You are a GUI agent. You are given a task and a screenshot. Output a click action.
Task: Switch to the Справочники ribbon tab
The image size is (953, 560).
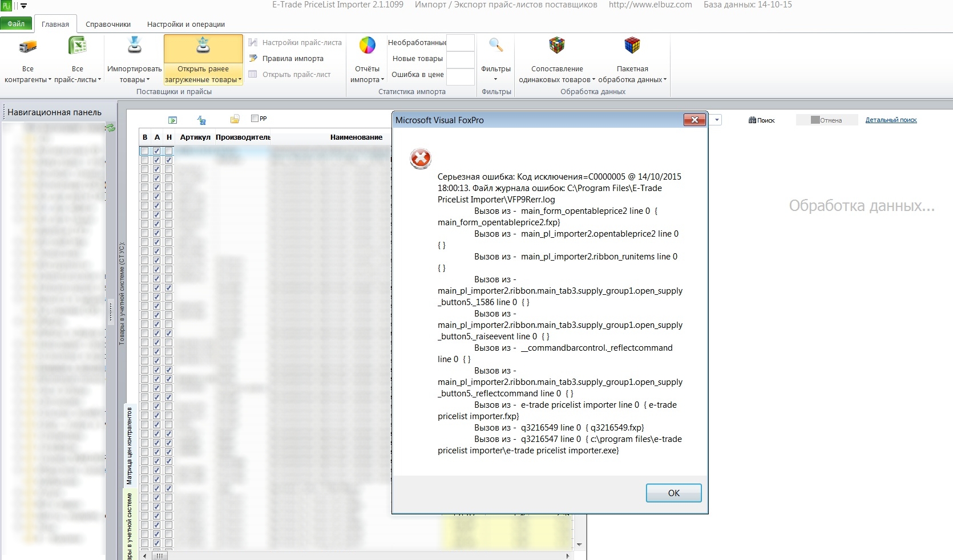click(108, 24)
